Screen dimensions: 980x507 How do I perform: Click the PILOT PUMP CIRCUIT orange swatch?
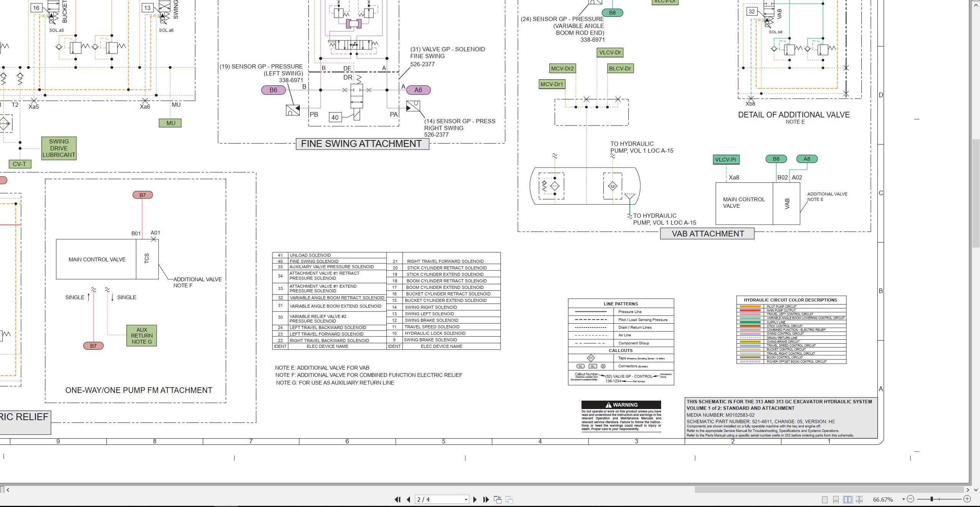coord(750,306)
